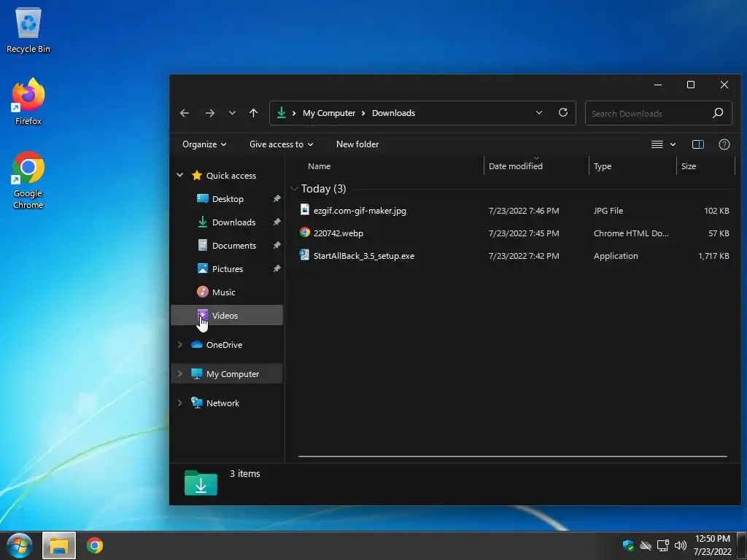747x560 pixels.
Task: Open Downloads in the sidebar
Action: 233,222
